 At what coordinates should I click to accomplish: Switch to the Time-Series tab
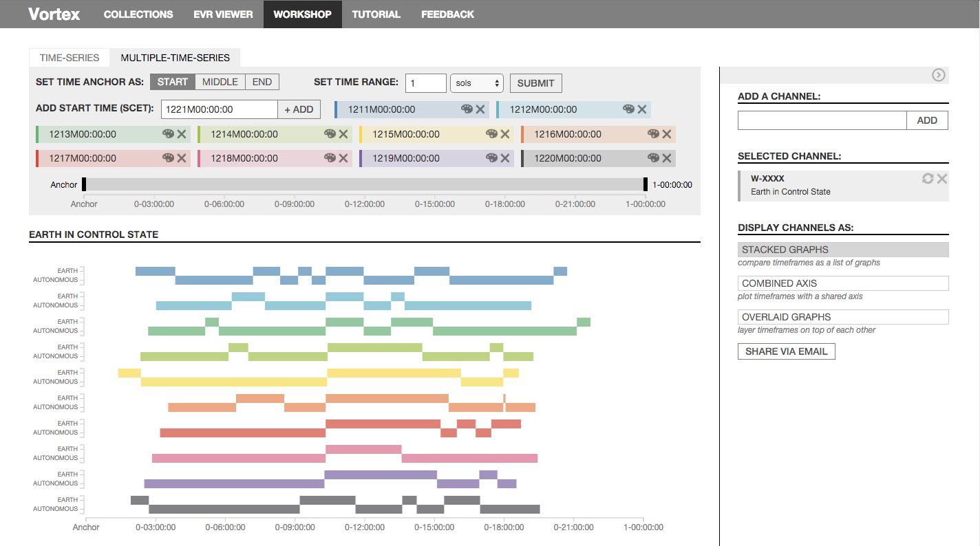pyautogui.click(x=70, y=58)
